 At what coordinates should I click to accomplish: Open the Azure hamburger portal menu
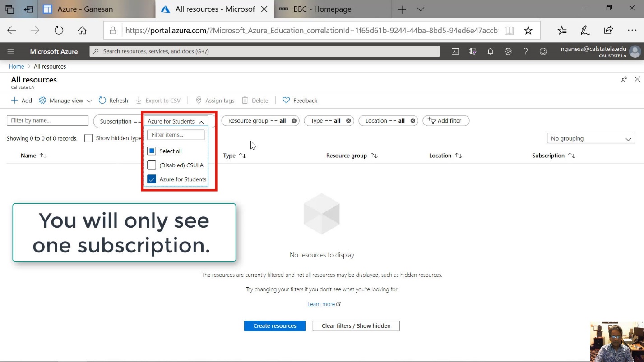(11, 51)
